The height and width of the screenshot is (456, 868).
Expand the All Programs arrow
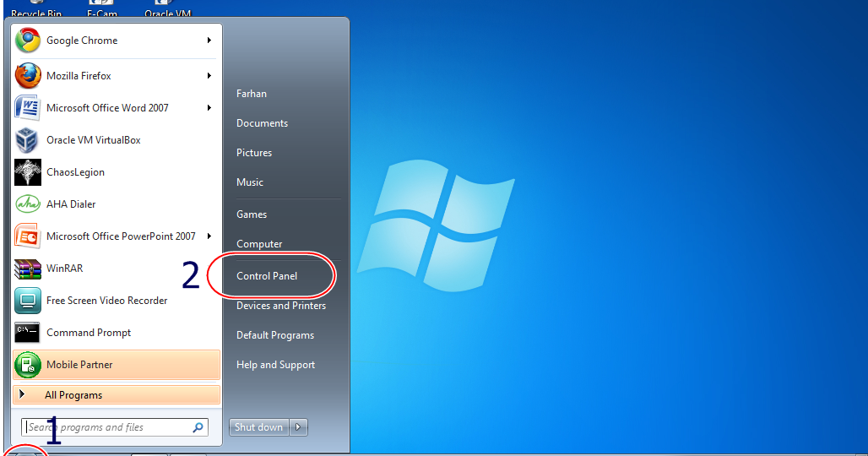click(22, 394)
